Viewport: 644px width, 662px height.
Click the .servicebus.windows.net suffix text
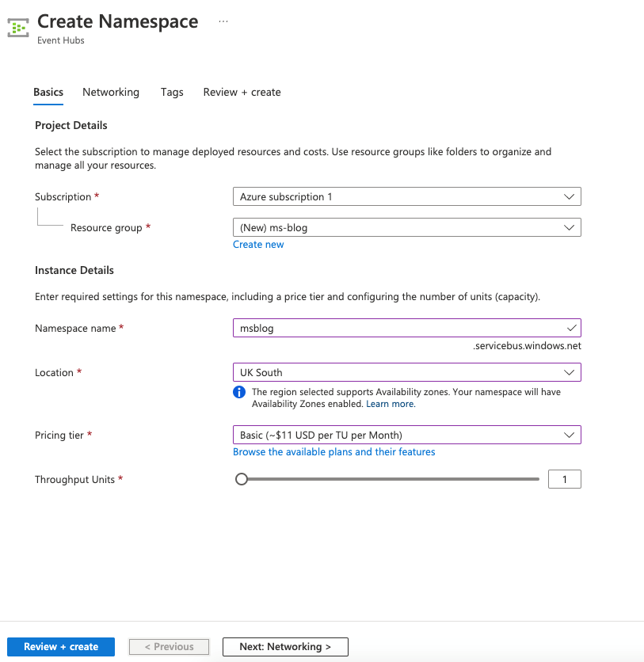527,346
